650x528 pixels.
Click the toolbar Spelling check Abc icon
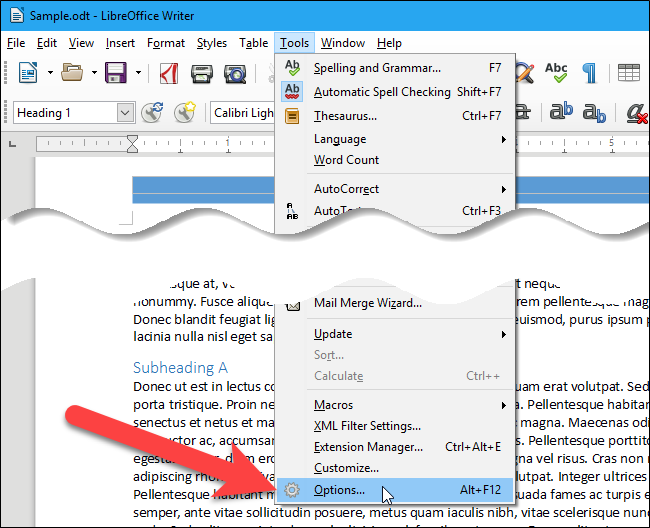click(x=556, y=73)
